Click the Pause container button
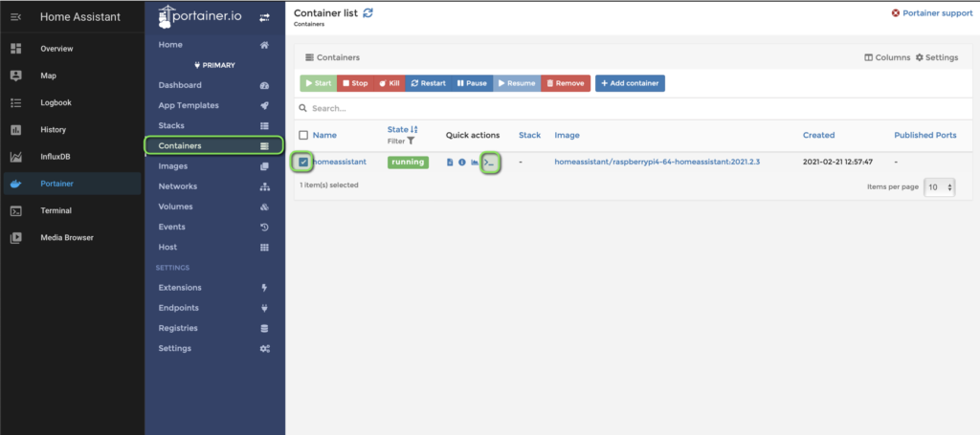Image resolution: width=980 pixels, height=435 pixels. 472,83
